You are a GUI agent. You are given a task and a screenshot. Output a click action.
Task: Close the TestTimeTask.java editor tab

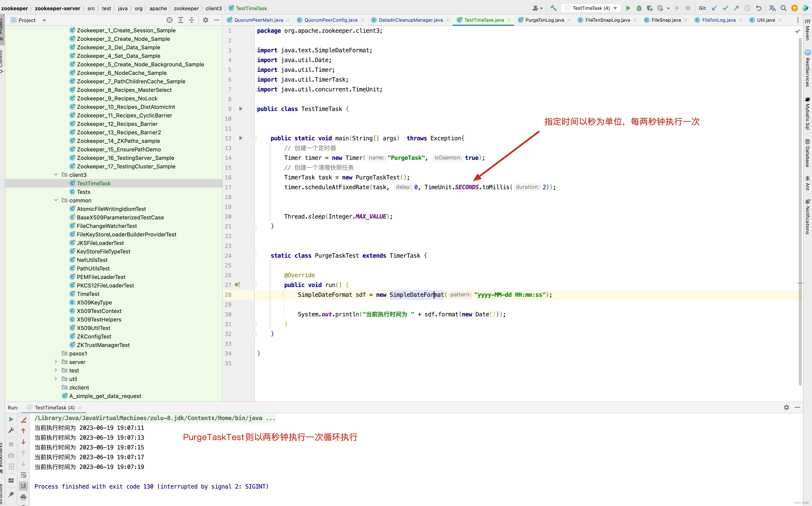(x=509, y=20)
